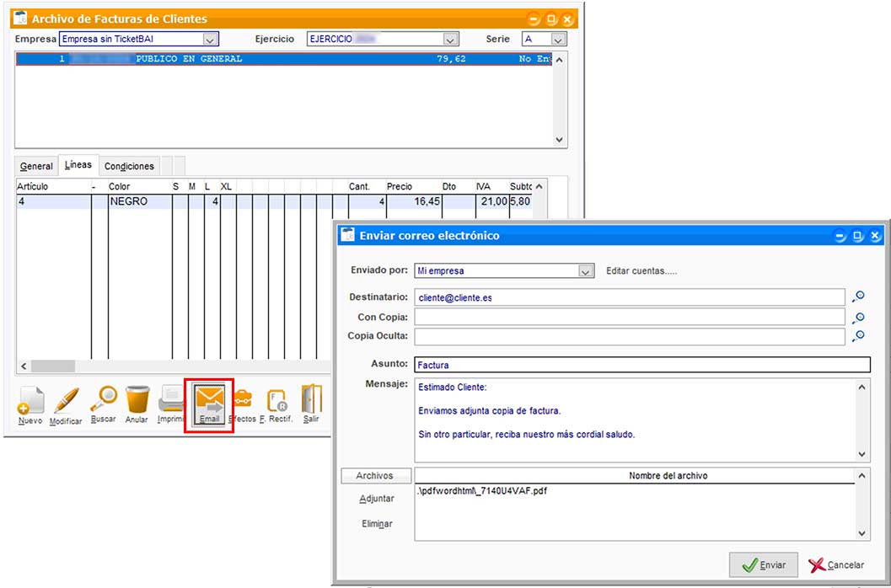Select the attached file _7140U4VAF.pdf

pos(482,491)
